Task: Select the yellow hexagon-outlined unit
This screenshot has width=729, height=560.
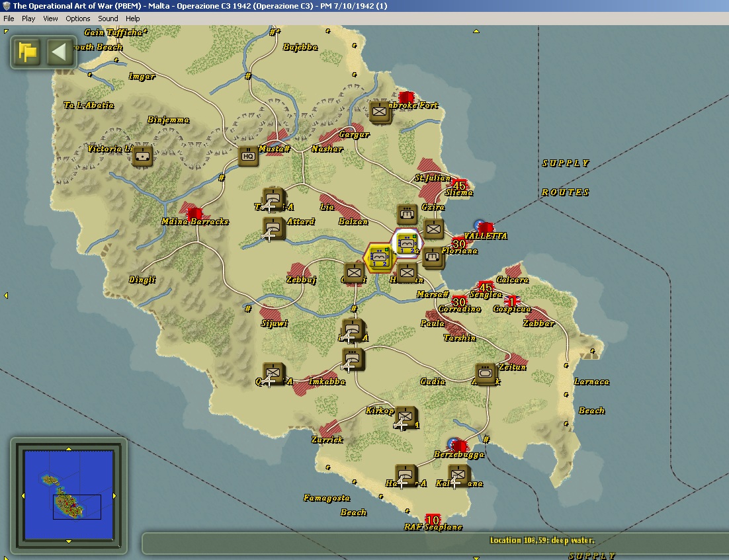Action: tap(379, 257)
